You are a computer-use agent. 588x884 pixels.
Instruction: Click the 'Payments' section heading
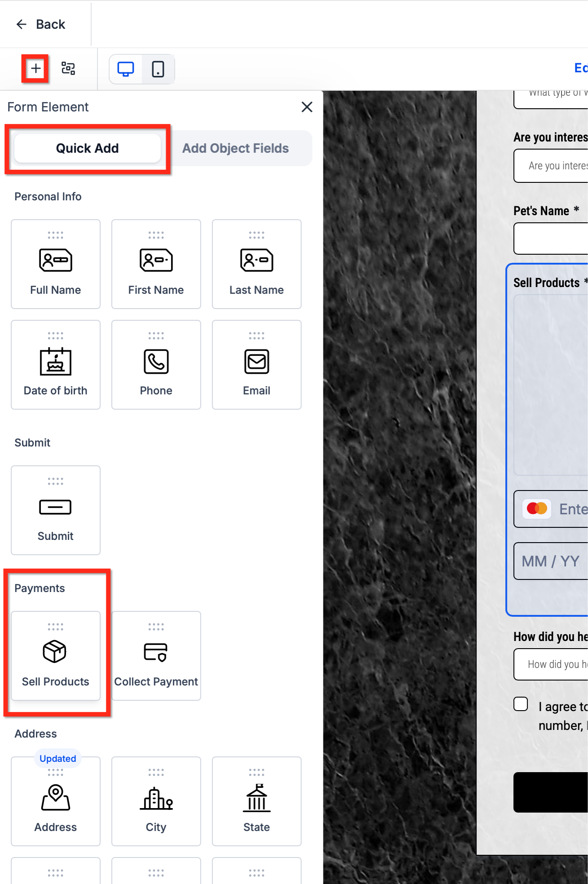pos(40,588)
